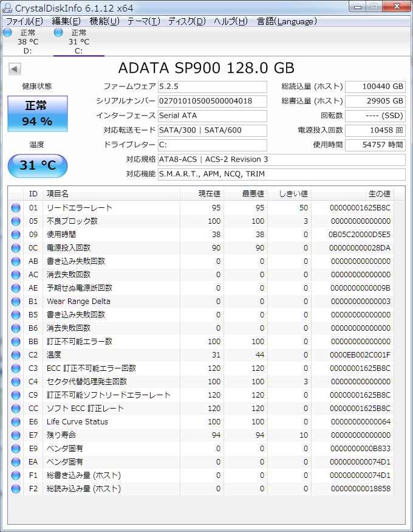This screenshot has width=413, height=532.
Task: Click the 項目名 column header
Action: point(112,194)
